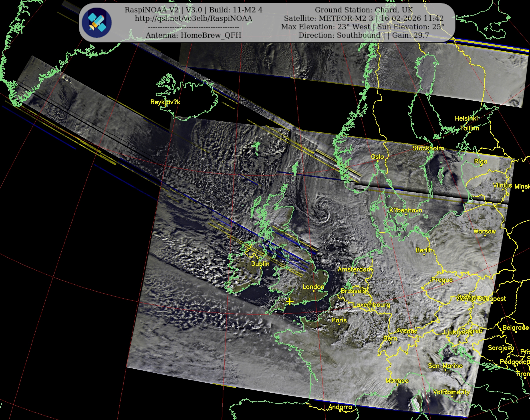
Task: Click the RaspiNOAA satellite logo icon
Action: 97,23
